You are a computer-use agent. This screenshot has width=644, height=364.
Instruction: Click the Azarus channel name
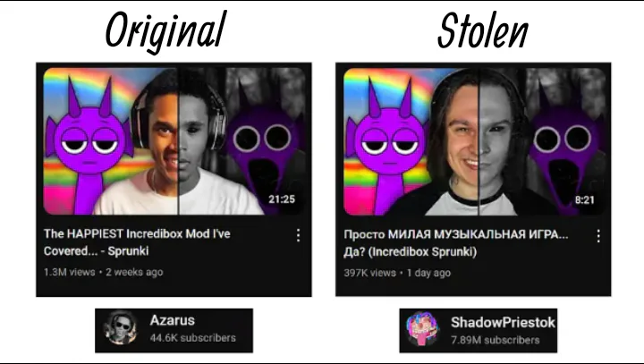tap(172, 320)
